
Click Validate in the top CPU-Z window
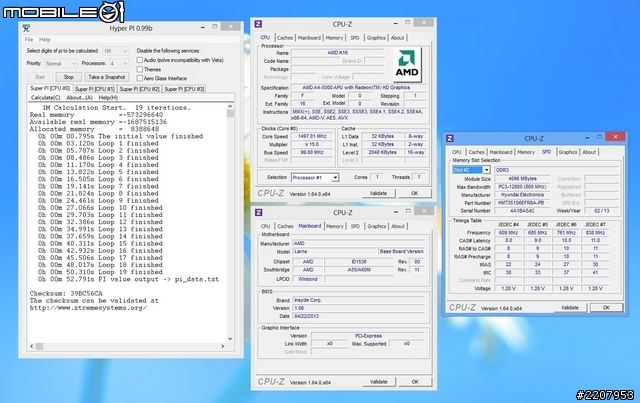tap(378, 193)
